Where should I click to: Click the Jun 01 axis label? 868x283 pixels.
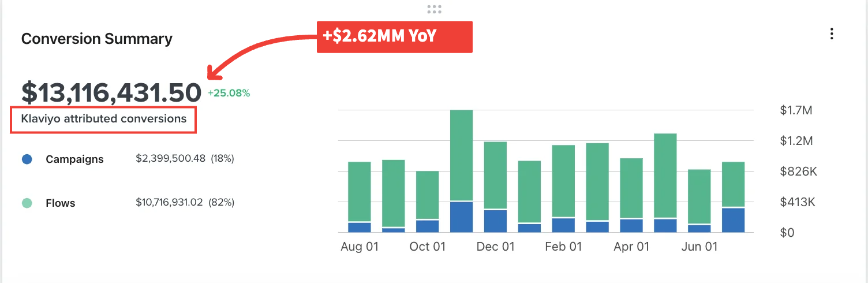point(699,247)
